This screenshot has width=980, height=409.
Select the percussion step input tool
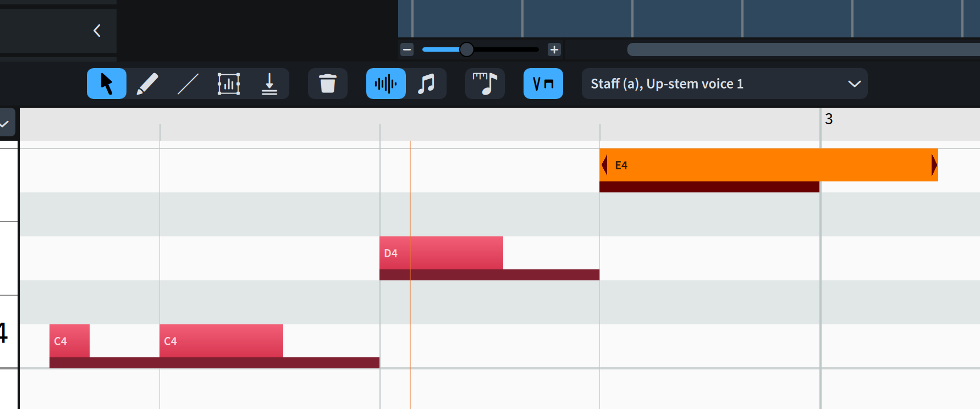click(x=269, y=84)
